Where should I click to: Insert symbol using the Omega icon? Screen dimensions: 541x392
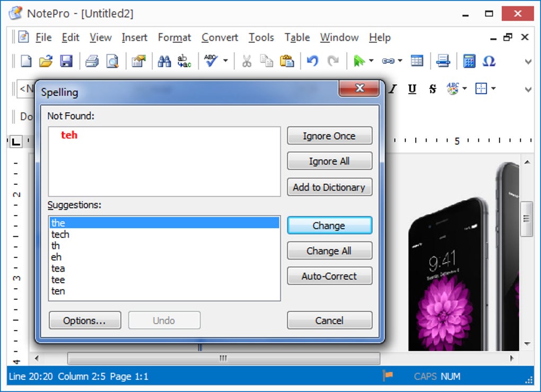(x=489, y=61)
